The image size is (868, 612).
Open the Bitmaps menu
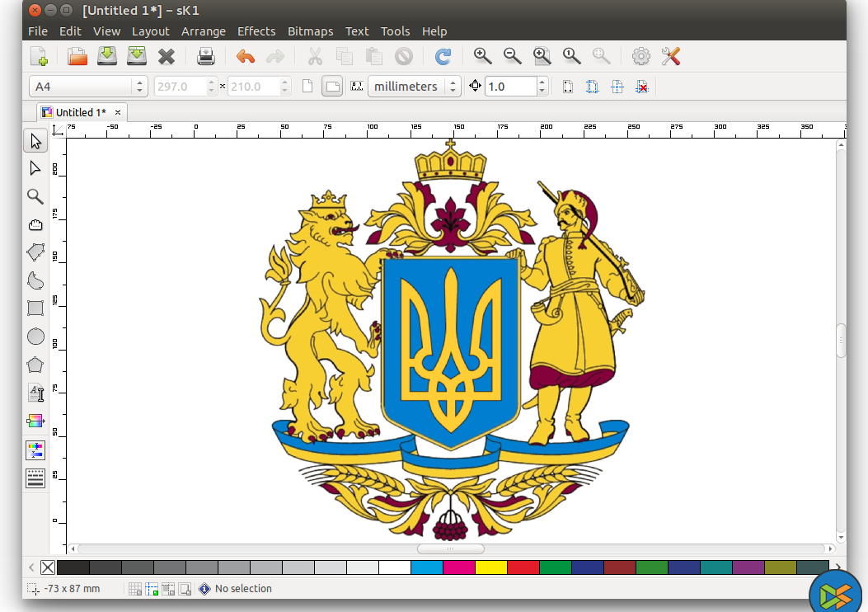[x=310, y=31]
